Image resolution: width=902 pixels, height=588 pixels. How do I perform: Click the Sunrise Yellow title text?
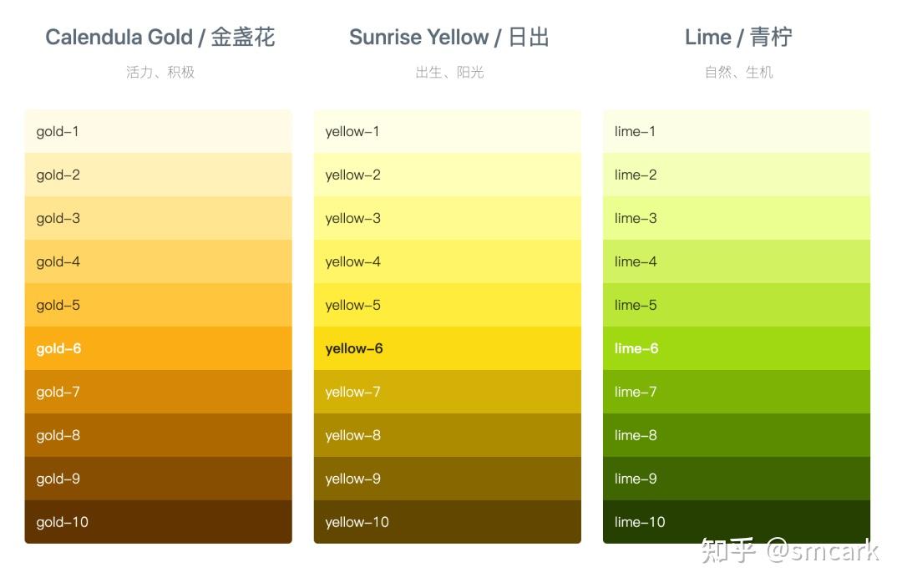click(x=448, y=38)
